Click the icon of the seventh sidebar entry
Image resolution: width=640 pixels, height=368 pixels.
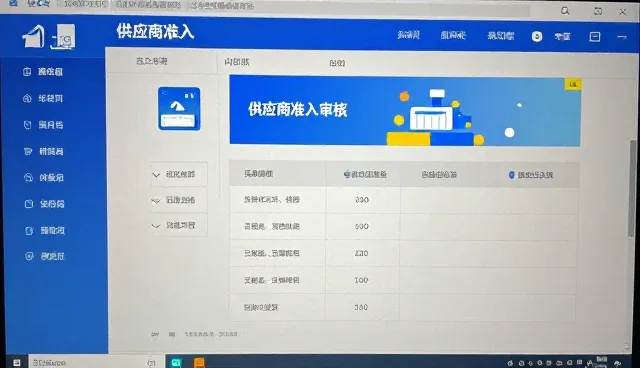[29, 231]
